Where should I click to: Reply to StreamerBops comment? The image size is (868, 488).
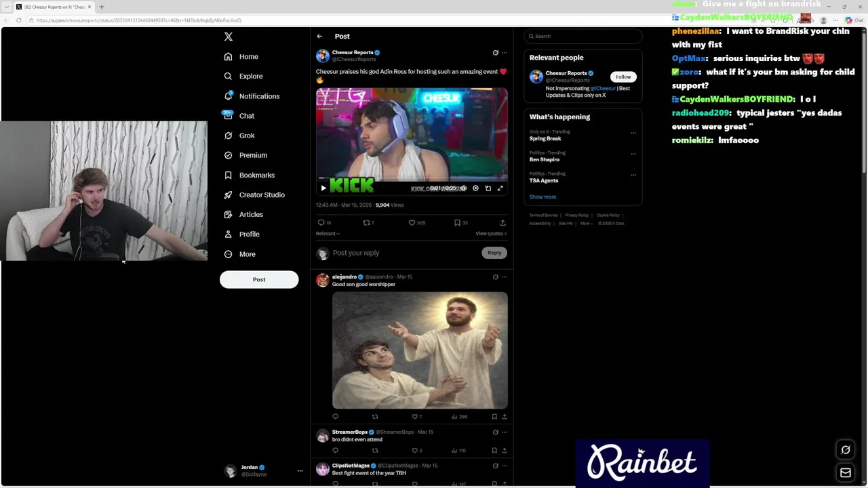tap(335, 451)
